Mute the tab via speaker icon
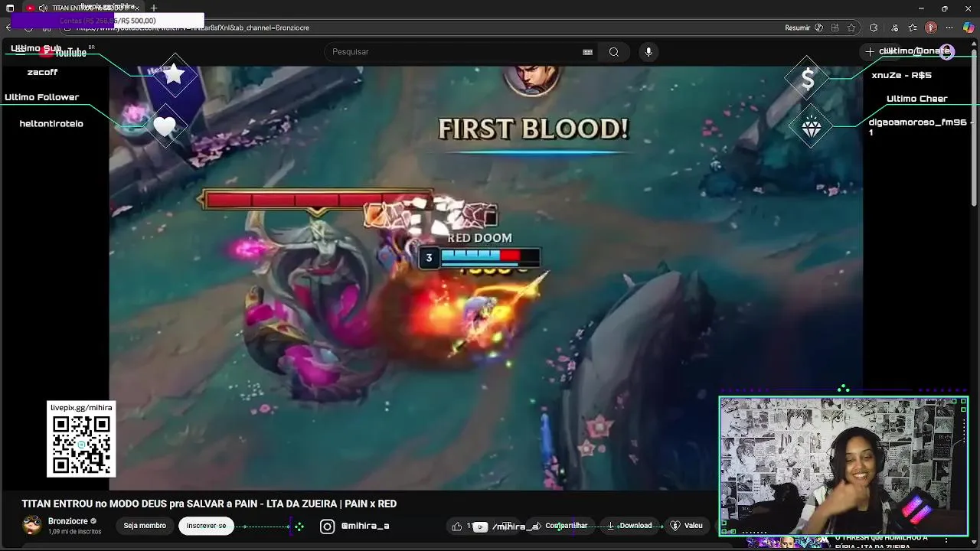 (x=43, y=8)
